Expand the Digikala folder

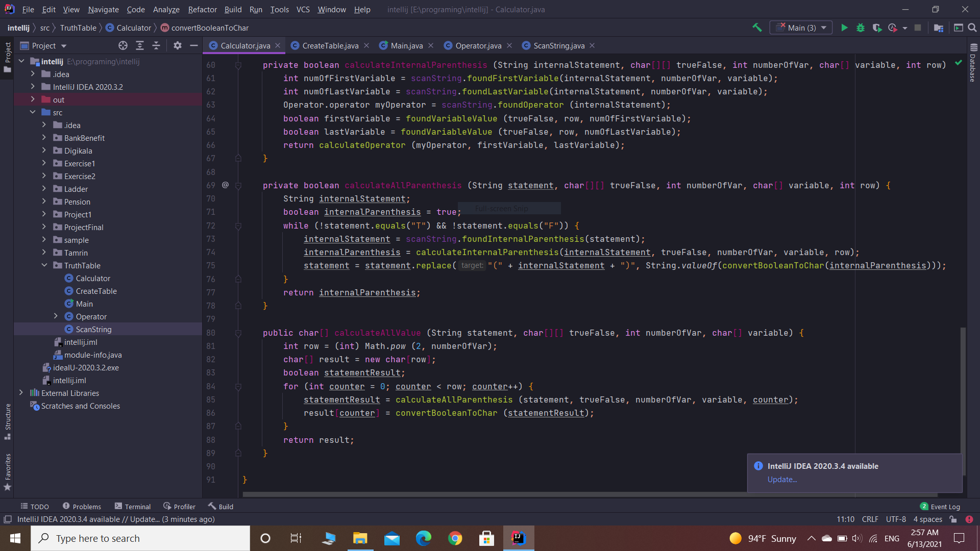[x=44, y=151]
